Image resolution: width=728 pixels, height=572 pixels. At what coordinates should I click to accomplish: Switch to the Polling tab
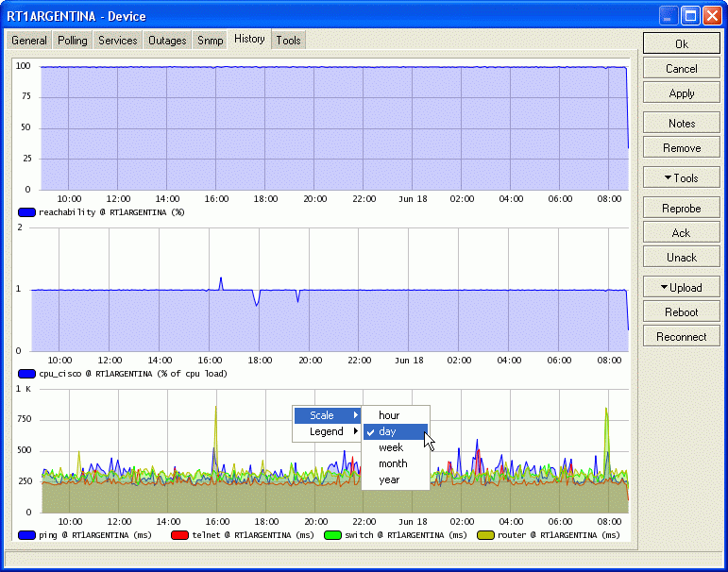pos(72,41)
